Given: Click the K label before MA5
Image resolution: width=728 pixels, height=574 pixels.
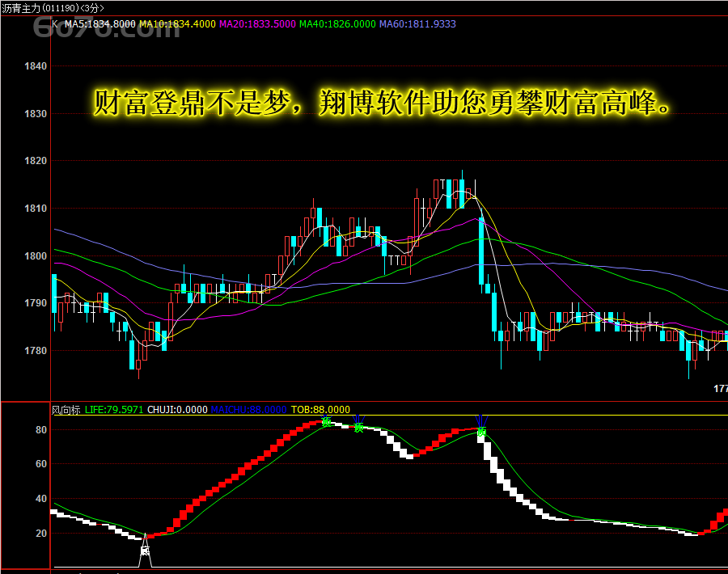Looking at the screenshot, I should [x=55, y=24].
